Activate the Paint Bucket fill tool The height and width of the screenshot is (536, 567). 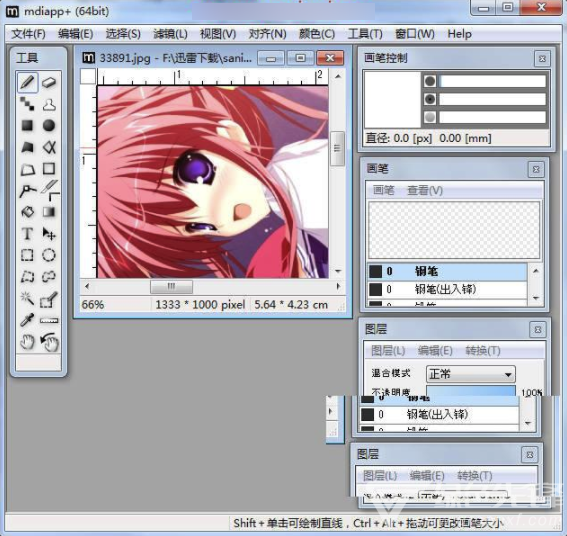click(27, 212)
